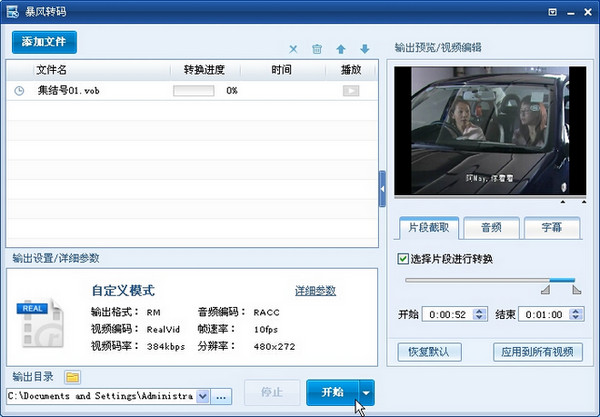Click the first small triangle under preview
The width and height of the screenshot is (600, 417).
tap(562, 202)
